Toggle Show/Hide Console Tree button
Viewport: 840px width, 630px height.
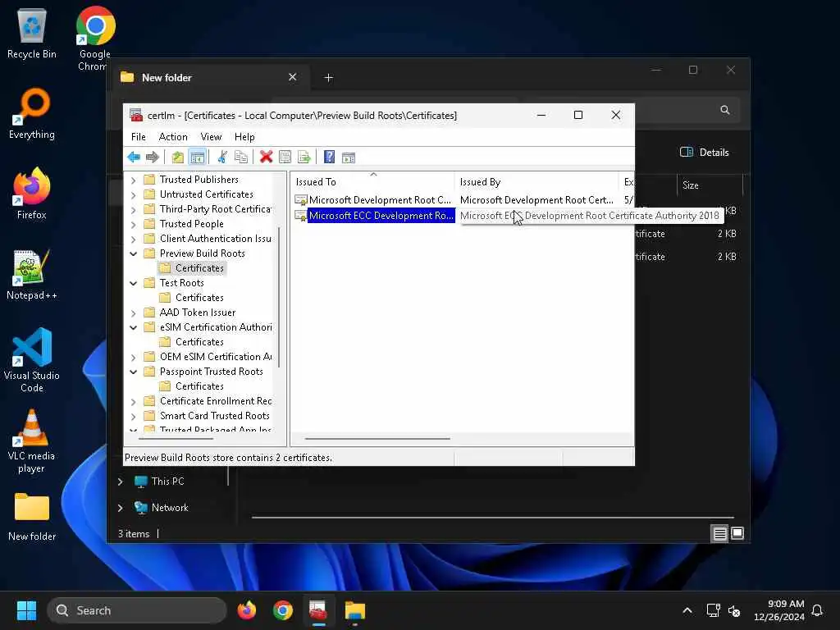point(197,157)
